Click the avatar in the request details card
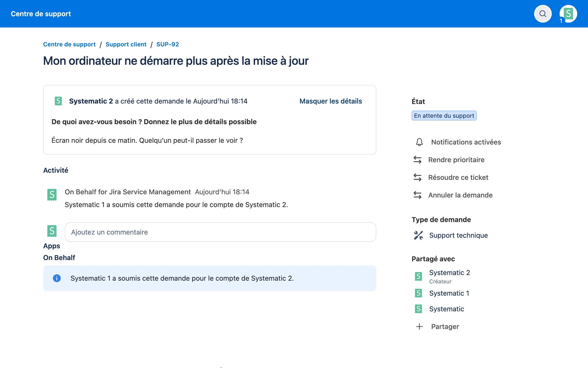 [x=58, y=101]
